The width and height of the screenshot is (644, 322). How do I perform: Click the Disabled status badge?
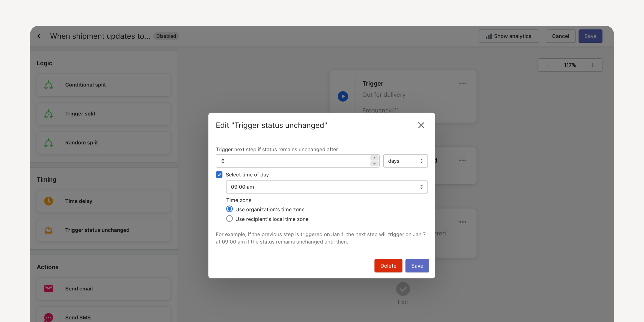click(x=166, y=36)
